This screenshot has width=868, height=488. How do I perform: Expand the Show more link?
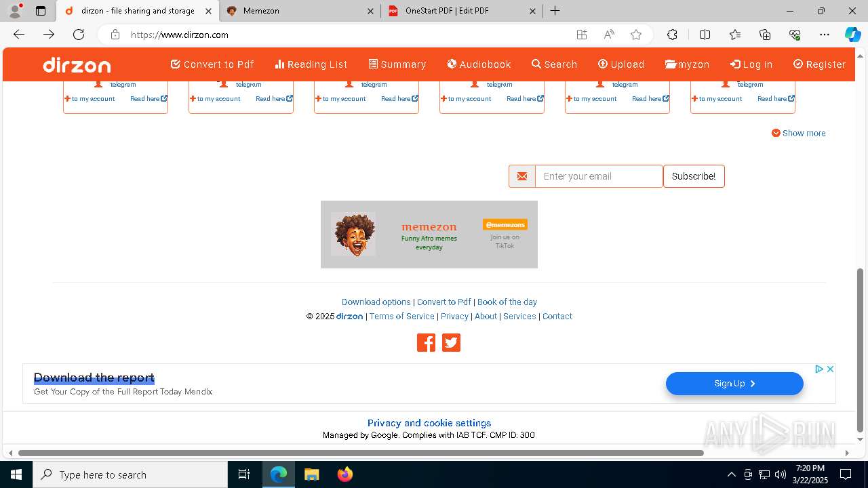point(799,134)
